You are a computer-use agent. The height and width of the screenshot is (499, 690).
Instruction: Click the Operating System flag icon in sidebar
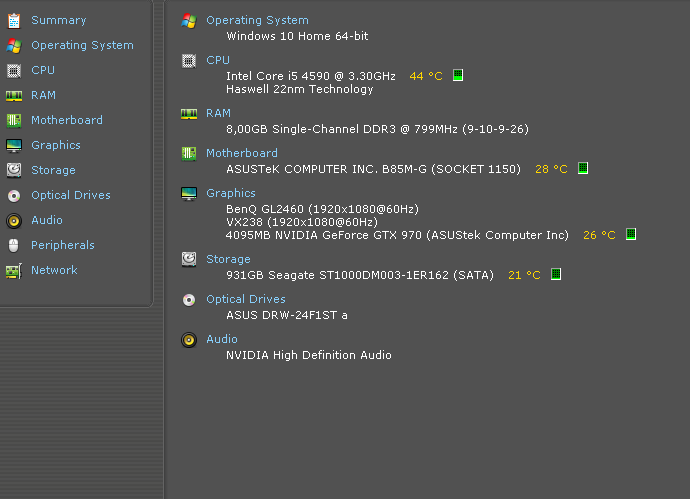tap(14, 45)
